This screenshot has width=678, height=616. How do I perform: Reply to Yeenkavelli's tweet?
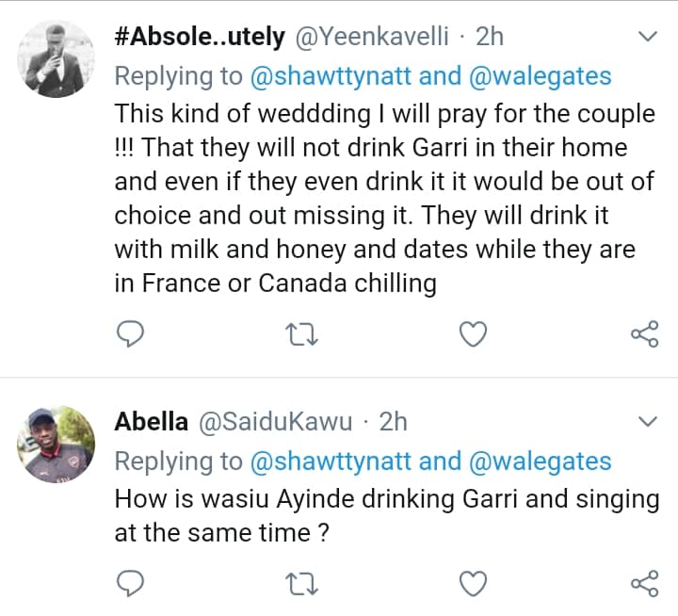(x=133, y=333)
